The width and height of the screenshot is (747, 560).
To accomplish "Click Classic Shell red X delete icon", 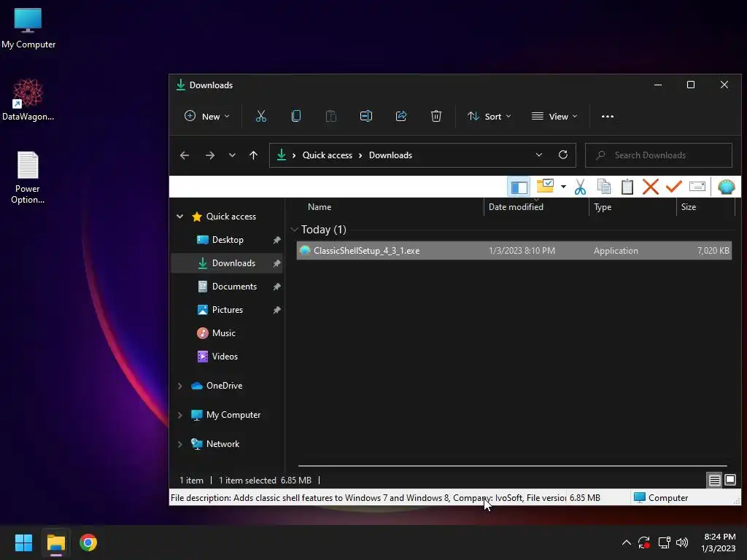I will click(x=650, y=187).
